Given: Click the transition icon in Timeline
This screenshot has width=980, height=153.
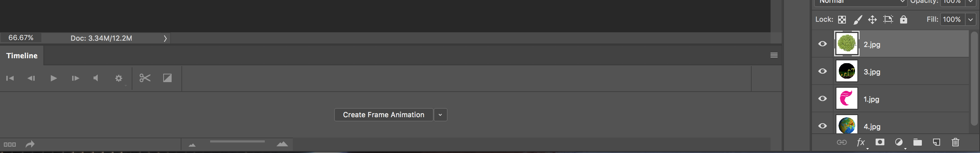Looking at the screenshot, I should pos(167,78).
